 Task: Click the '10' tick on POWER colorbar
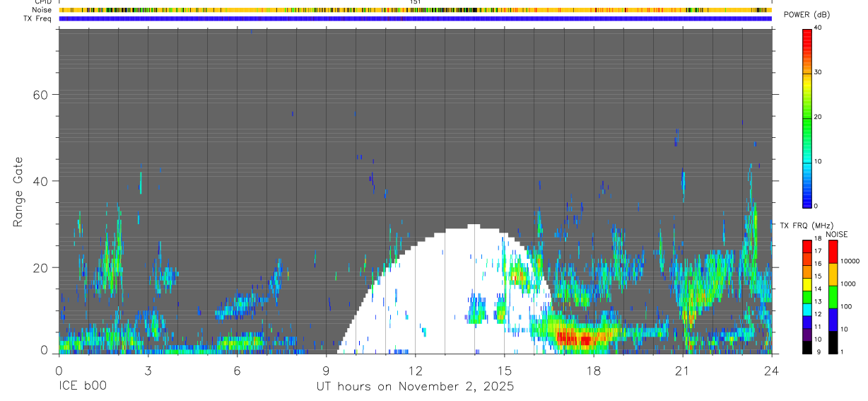tap(818, 161)
